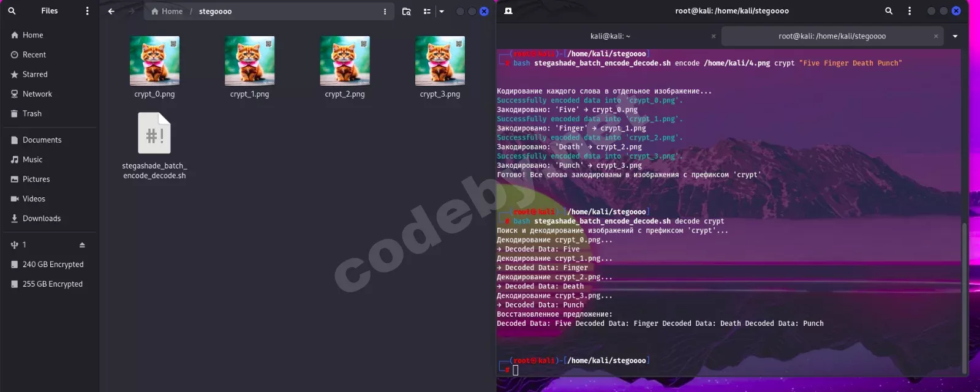
Task: Open Home in the sidebar
Action: coord(49,35)
